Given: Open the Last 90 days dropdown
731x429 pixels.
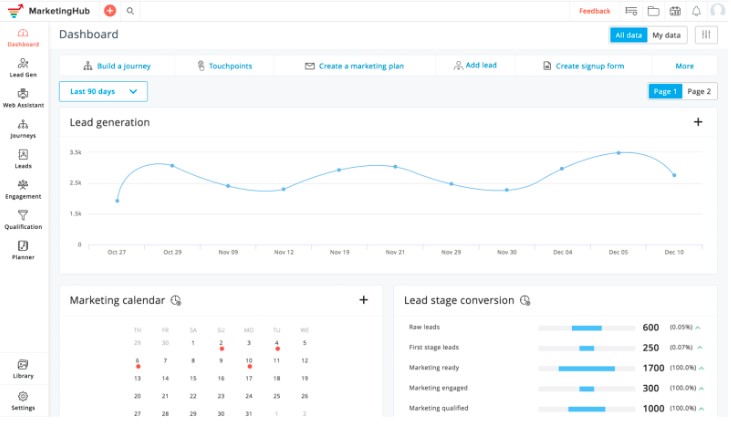Looking at the screenshot, I should point(103,91).
